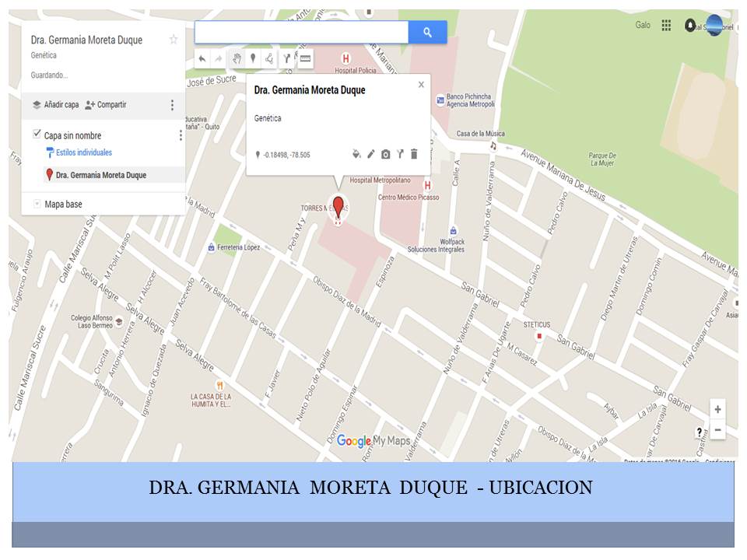Add photo using camera icon in popup
The width and height of the screenshot is (747, 560).
(385, 154)
